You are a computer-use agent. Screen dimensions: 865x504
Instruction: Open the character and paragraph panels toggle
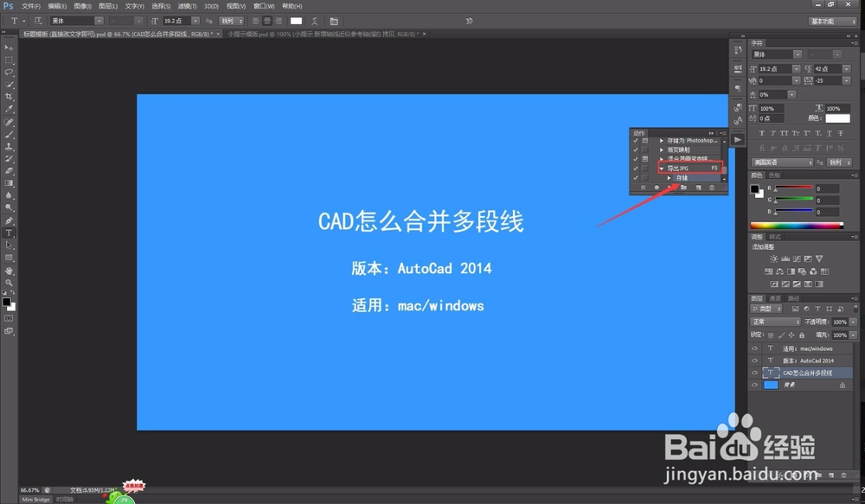tap(334, 21)
